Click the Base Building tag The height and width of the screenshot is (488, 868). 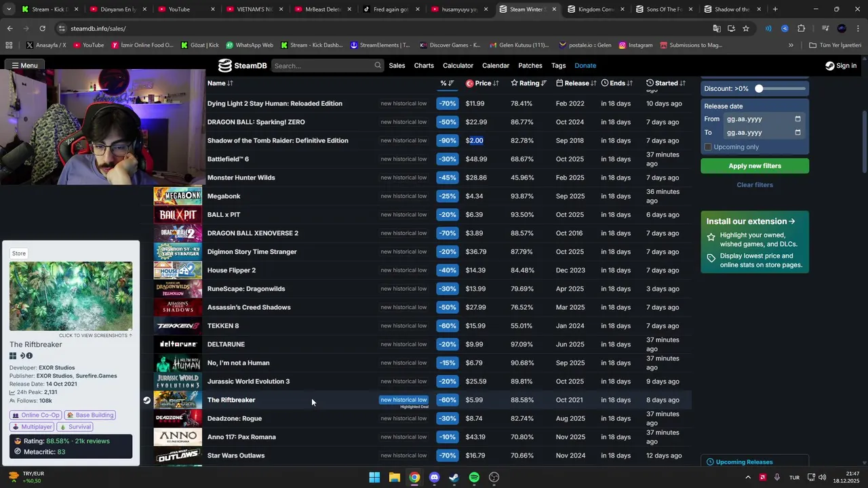coord(90,415)
